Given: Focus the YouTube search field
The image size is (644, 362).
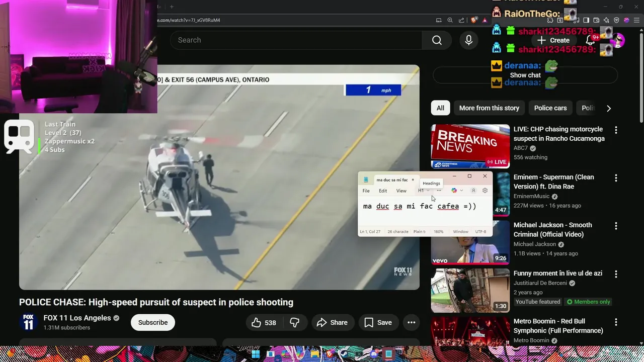Looking at the screenshot, I should (296, 40).
